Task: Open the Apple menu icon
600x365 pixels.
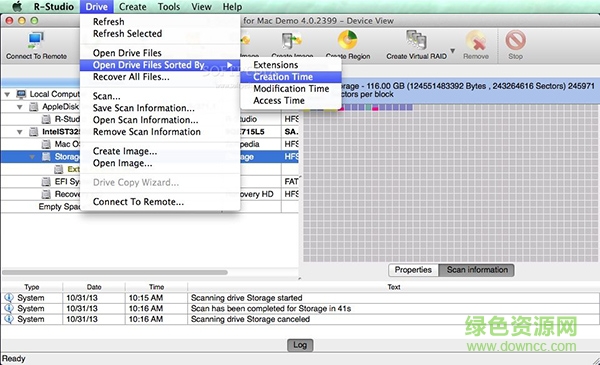Action: pos(17,7)
